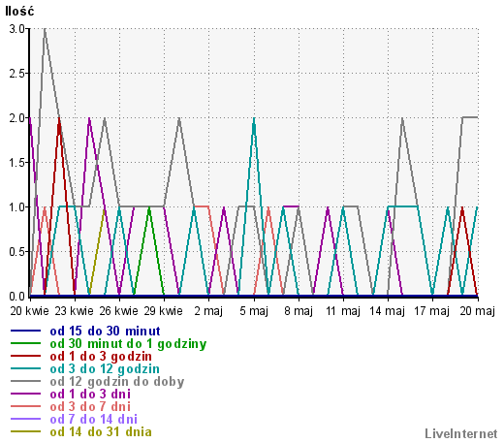The width and height of the screenshot is (504, 443).
Task: Click the light violet legend line swatch
Action: coord(25,419)
